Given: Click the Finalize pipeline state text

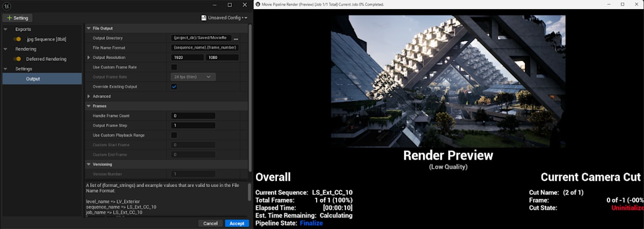Looking at the screenshot, I should pos(311,223).
